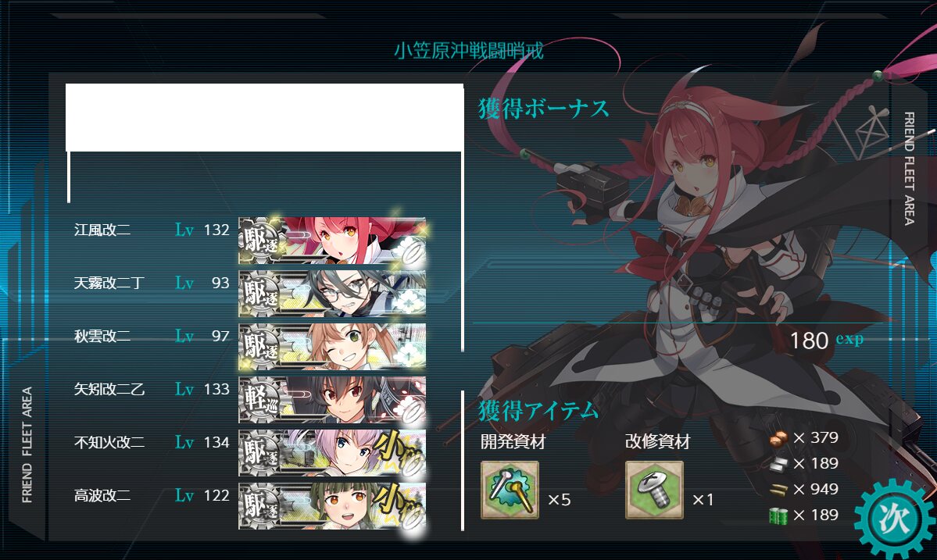The height and width of the screenshot is (560, 937).
Task: Click 矢矧改二乙 light cruiser banner
Action: (332, 400)
